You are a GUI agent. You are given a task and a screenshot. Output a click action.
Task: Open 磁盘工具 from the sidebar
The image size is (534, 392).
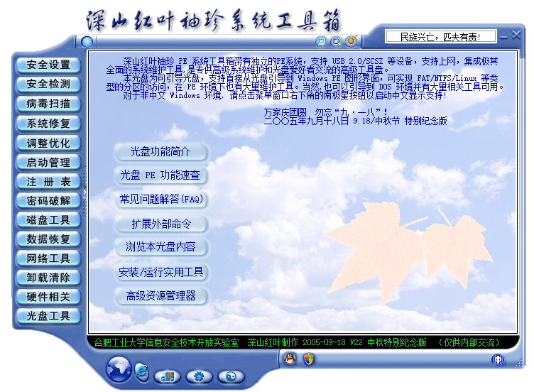click(48, 220)
